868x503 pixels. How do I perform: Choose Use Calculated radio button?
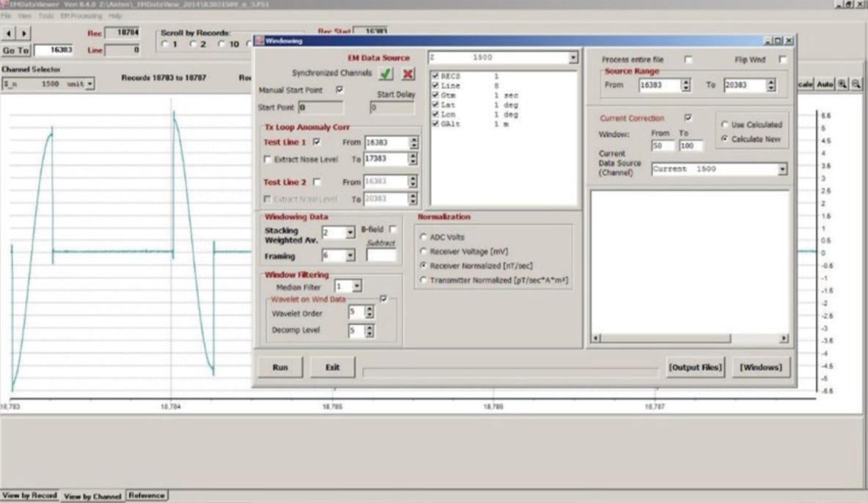724,124
